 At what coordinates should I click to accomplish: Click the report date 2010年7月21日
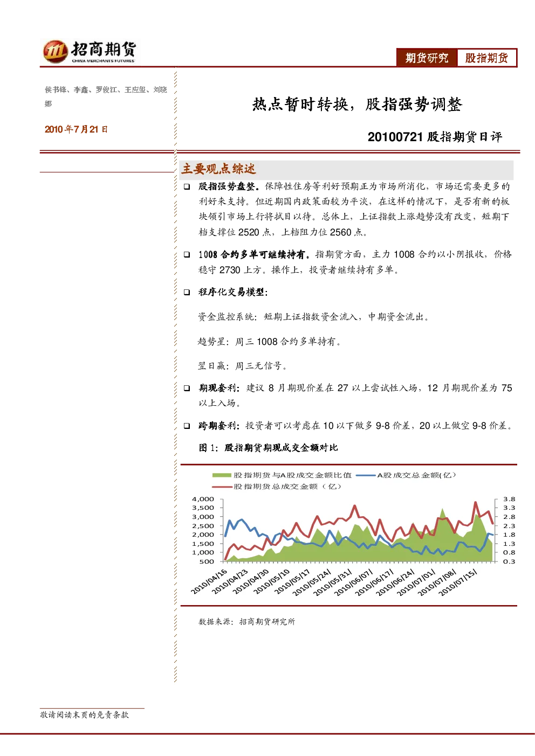[76, 129]
